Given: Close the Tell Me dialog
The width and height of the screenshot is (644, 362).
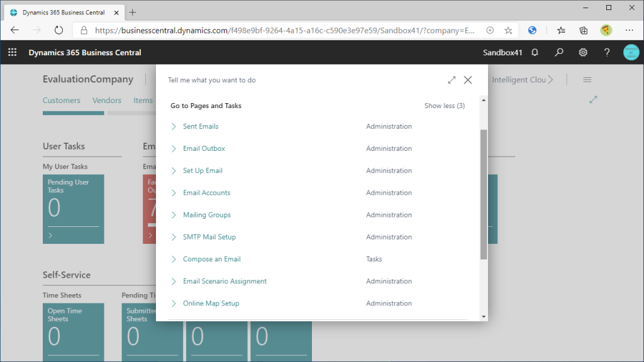Looking at the screenshot, I should 468,80.
